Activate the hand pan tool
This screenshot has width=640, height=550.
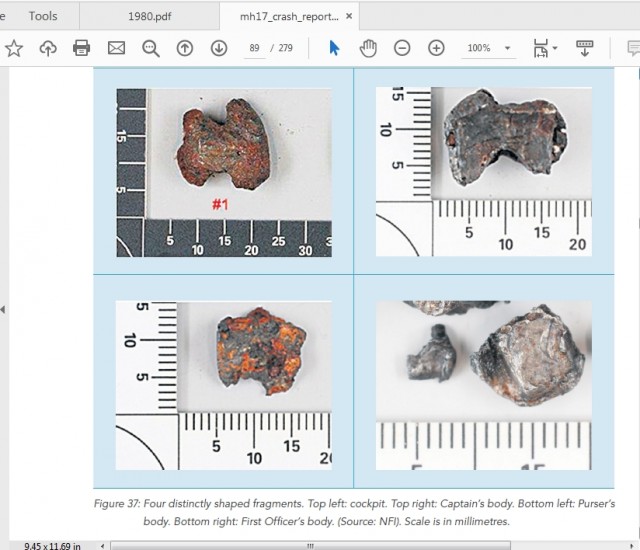pyautogui.click(x=368, y=48)
